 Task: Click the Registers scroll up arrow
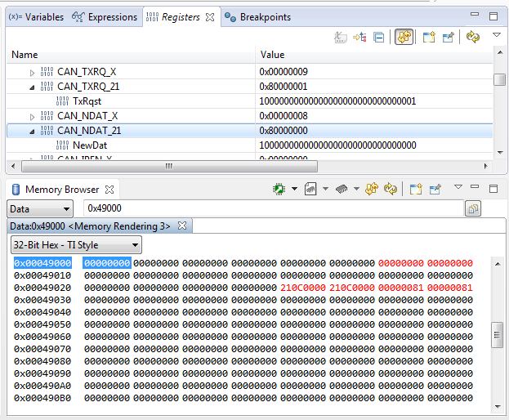(x=500, y=52)
